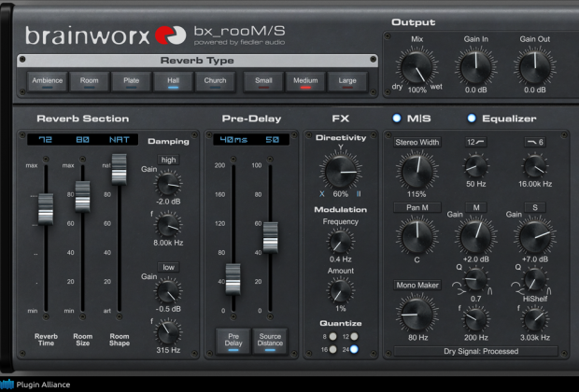Screen dimensions: 579x392
Task: Click the Mono Maker knob
Action: point(417,315)
